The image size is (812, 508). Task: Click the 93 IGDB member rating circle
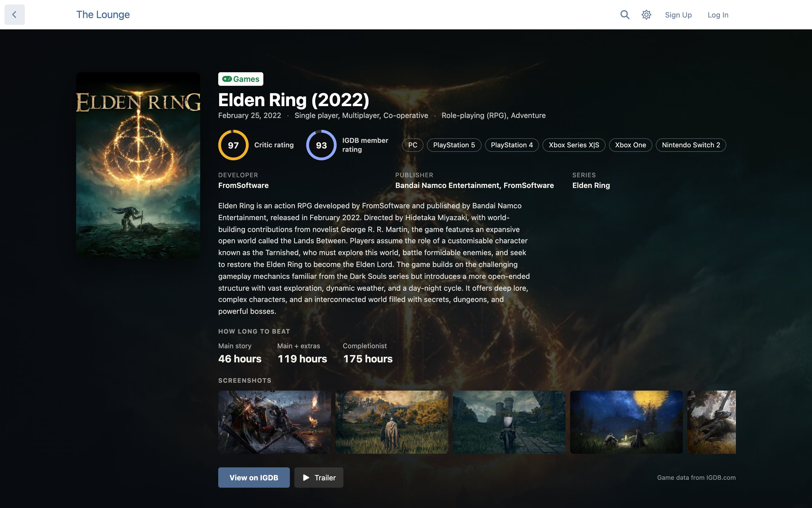pyautogui.click(x=321, y=145)
